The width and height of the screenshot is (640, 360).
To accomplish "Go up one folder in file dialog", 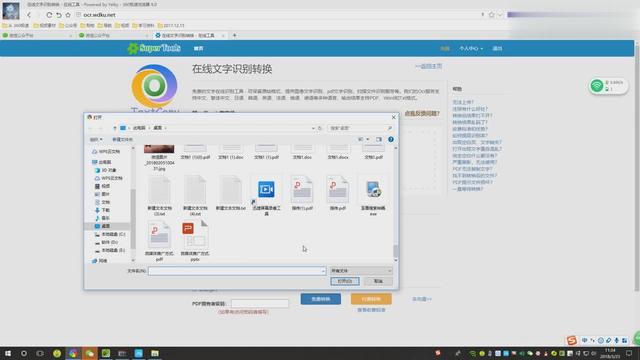I will (115, 128).
